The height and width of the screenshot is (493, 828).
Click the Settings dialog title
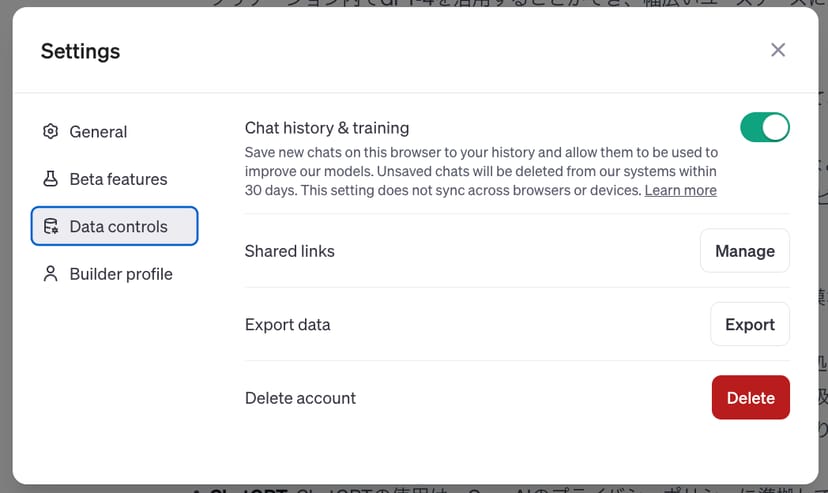tap(80, 51)
